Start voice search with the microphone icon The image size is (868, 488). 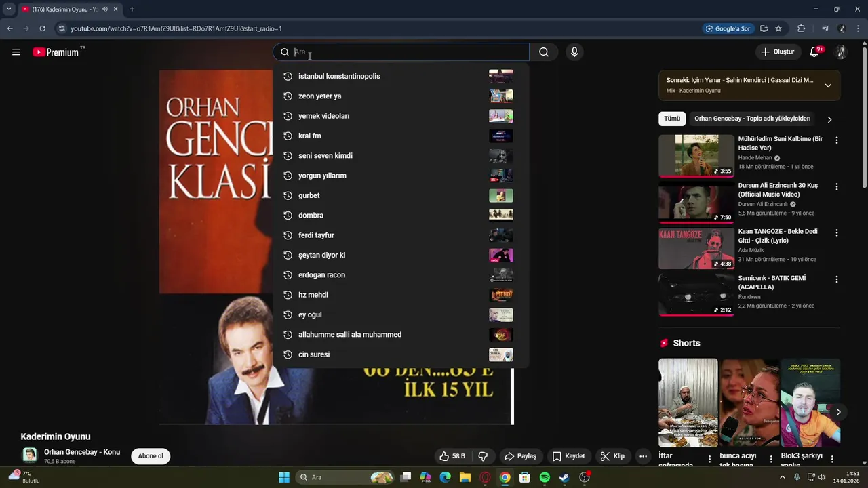click(x=574, y=52)
